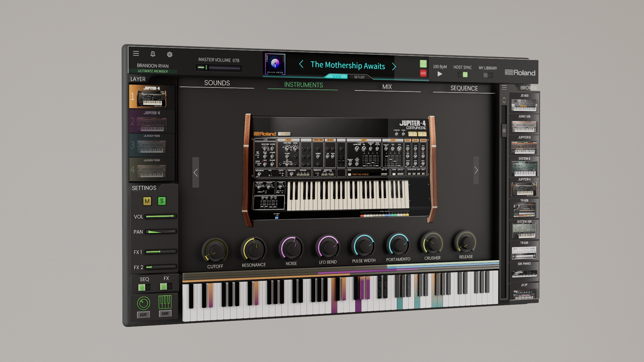
Task: Select layer 4 Juno-106
Action: 152,170
